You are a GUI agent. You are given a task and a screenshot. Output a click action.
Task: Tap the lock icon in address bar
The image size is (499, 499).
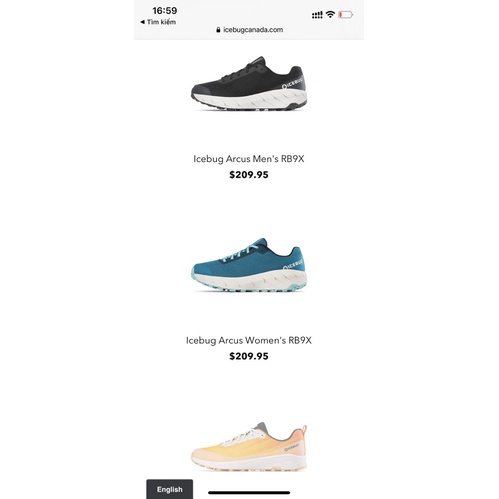218,30
